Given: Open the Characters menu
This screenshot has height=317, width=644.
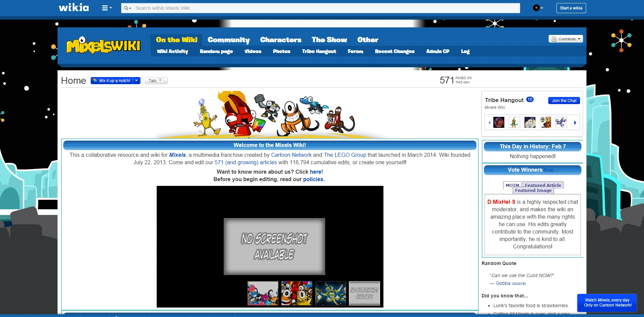Looking at the screenshot, I should pos(281,40).
